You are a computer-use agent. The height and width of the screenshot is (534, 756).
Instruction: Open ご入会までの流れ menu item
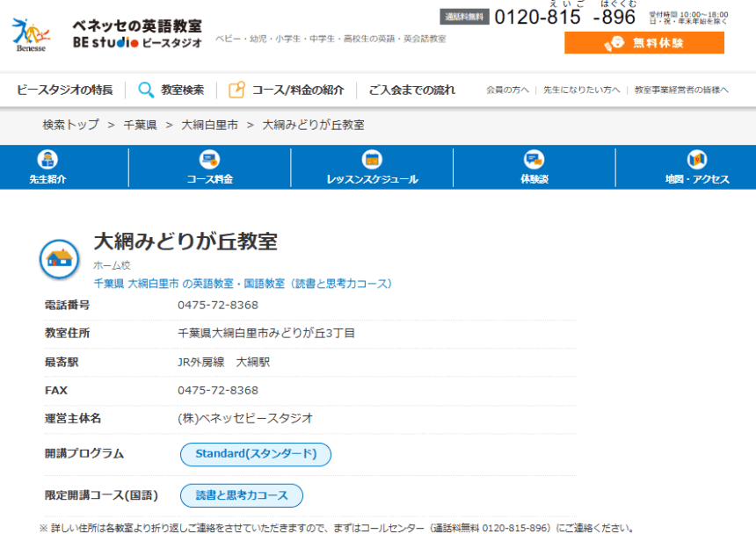pyautogui.click(x=411, y=90)
